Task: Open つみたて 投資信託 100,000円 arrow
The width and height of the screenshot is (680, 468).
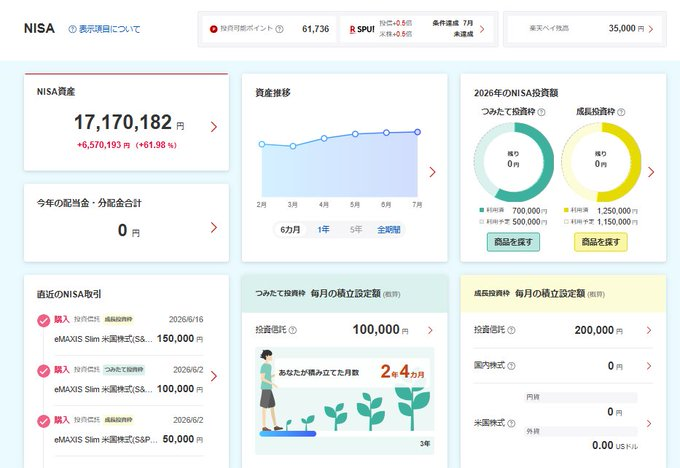Action: tap(430, 330)
